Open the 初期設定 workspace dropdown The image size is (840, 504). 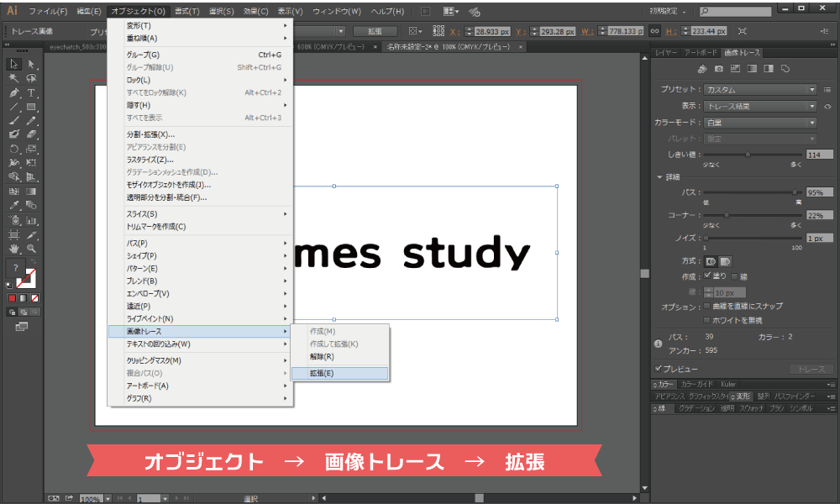(668, 11)
